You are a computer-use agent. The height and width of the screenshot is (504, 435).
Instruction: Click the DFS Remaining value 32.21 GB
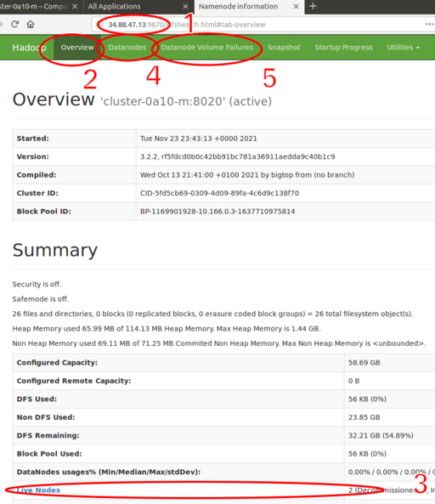381,435
